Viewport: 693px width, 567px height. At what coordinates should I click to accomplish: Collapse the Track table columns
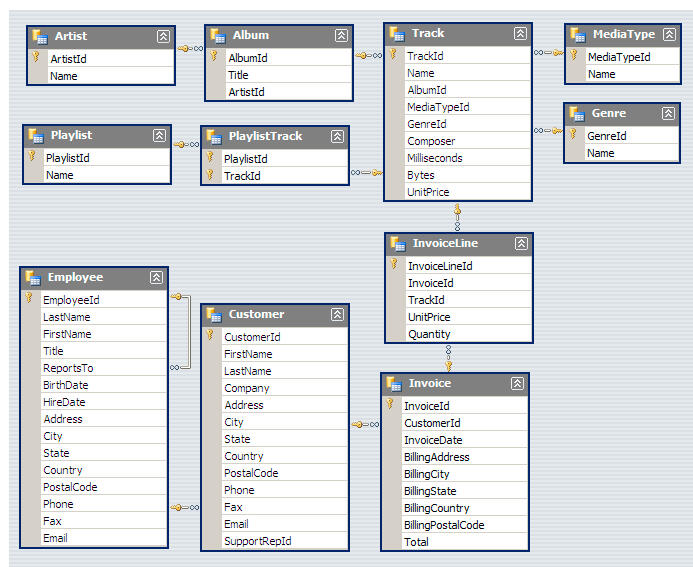point(520,34)
